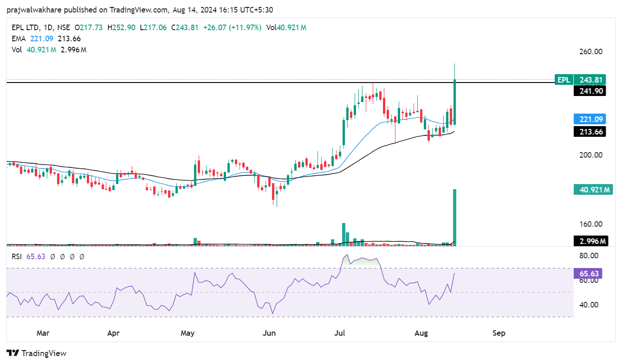This screenshot has height=364, width=622.
Task: Click the 160.00 price axis label
Action: (x=591, y=224)
